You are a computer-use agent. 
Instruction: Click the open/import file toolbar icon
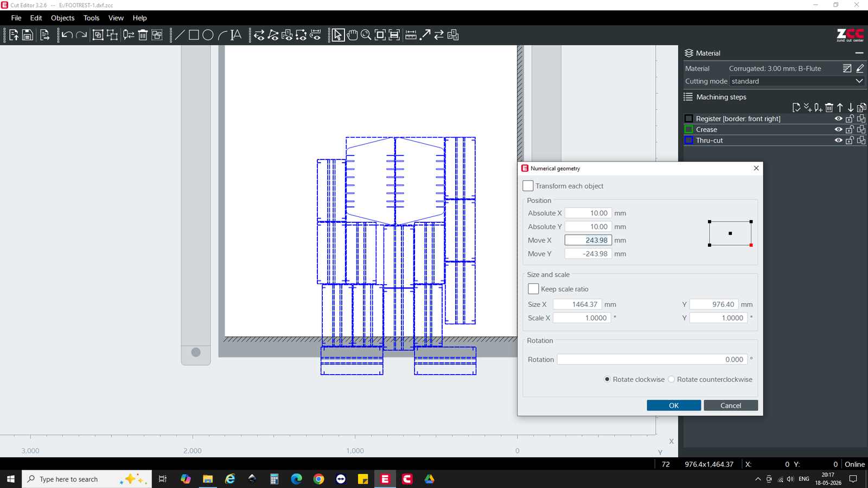pos(14,35)
